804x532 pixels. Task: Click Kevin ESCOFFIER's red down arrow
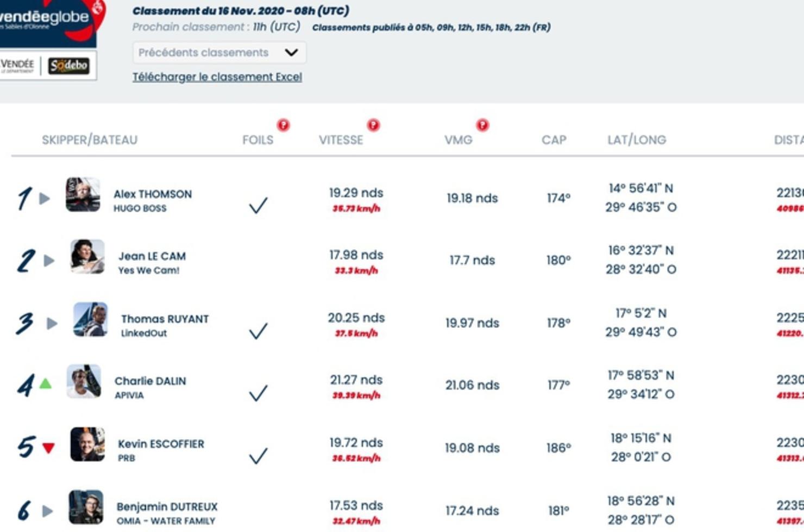click(48, 448)
